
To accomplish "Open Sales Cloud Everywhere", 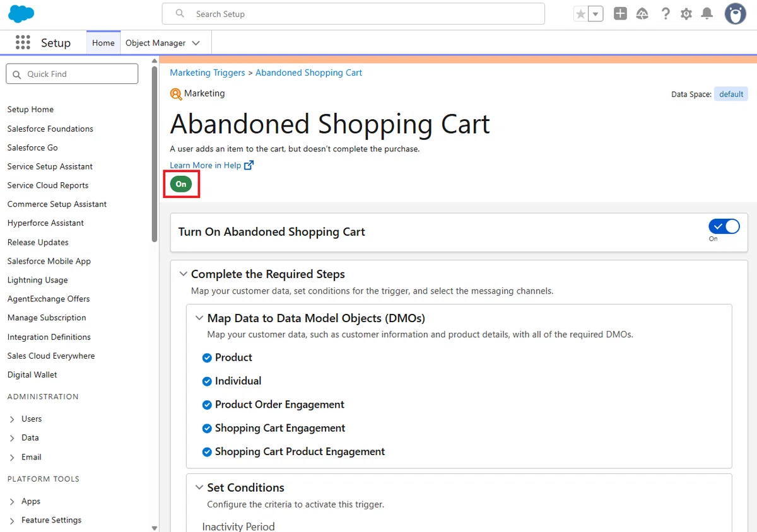I will [x=51, y=356].
